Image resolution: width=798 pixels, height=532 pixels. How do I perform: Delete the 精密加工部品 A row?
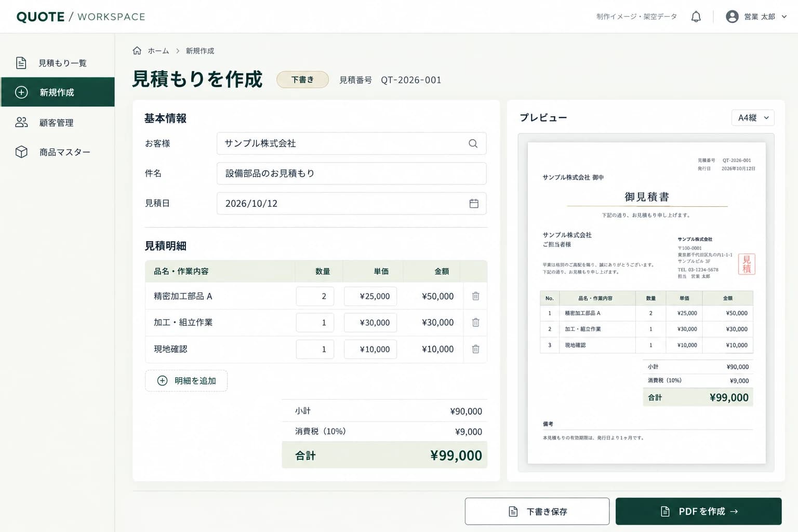(x=475, y=296)
